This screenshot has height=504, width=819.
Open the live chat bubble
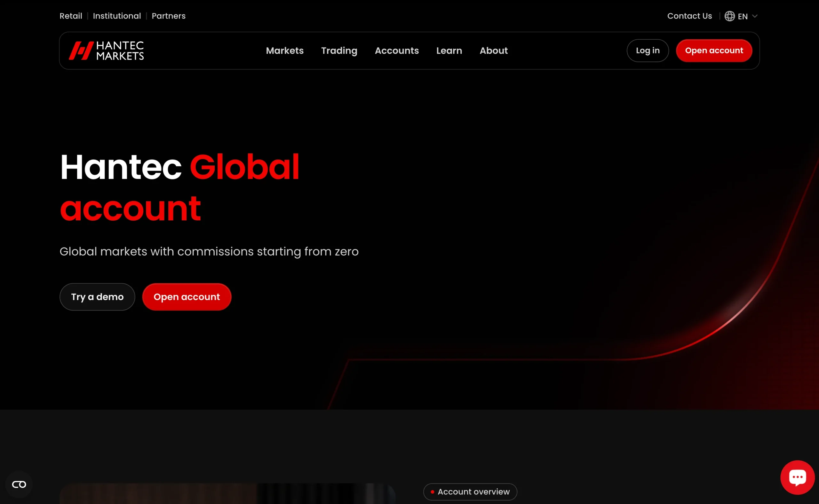797,477
